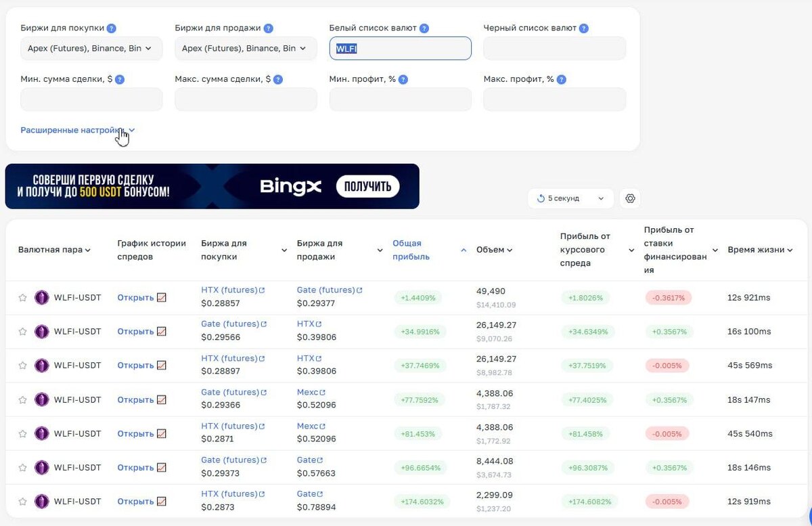Open Gate (futures) sell link at $0.29377
The width and height of the screenshot is (812, 526).
click(330, 290)
